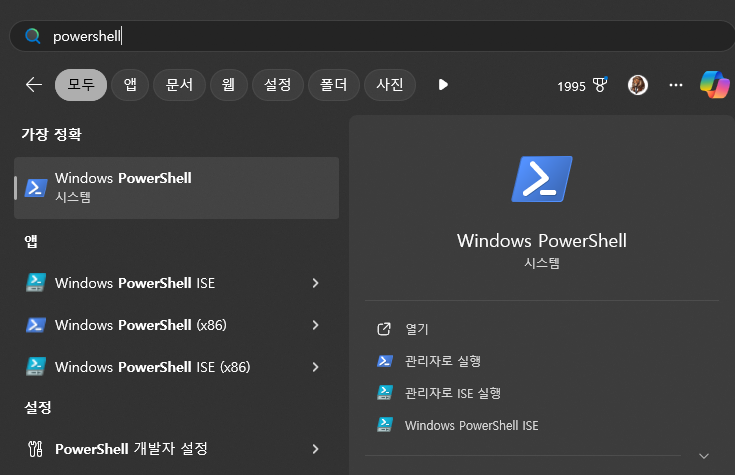Screen dimensions: 735x475
Task: Select the 문서 filter tab
Action: click(180, 85)
